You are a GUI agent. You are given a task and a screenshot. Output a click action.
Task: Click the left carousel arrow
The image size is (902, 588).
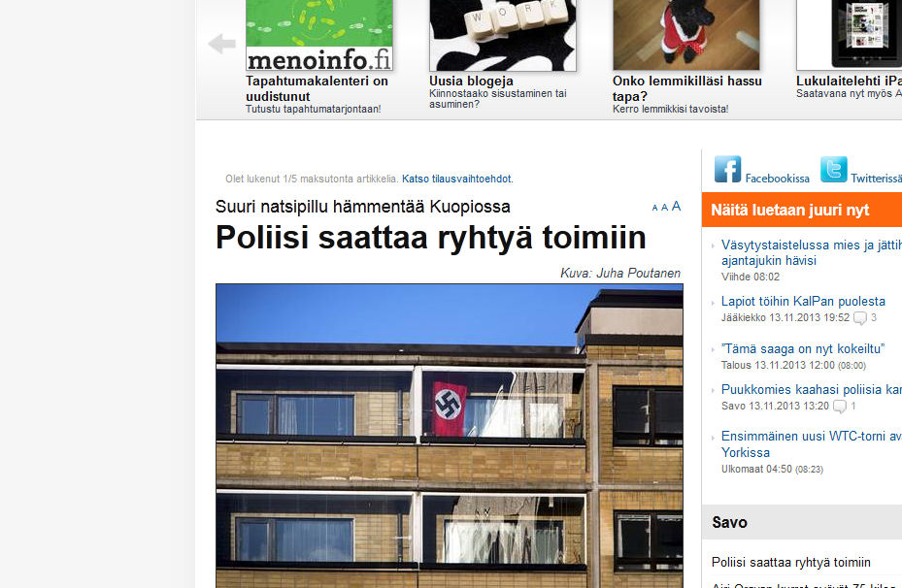click(x=222, y=44)
